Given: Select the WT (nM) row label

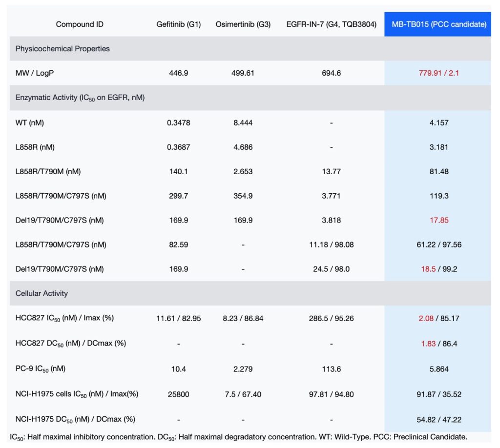Looking at the screenshot, I should click(x=30, y=122).
